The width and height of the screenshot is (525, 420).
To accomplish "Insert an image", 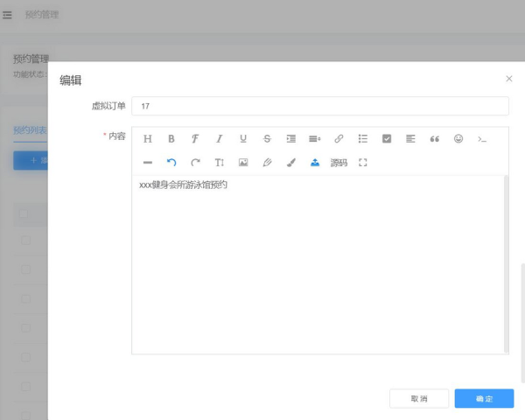I will 243,163.
